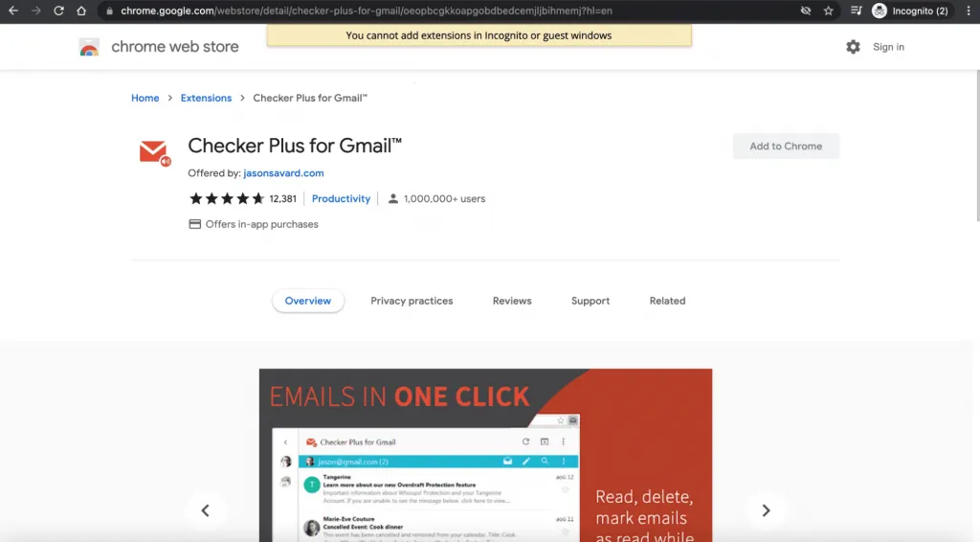Open the Productivity category link
The height and width of the screenshot is (542, 980).
341,199
